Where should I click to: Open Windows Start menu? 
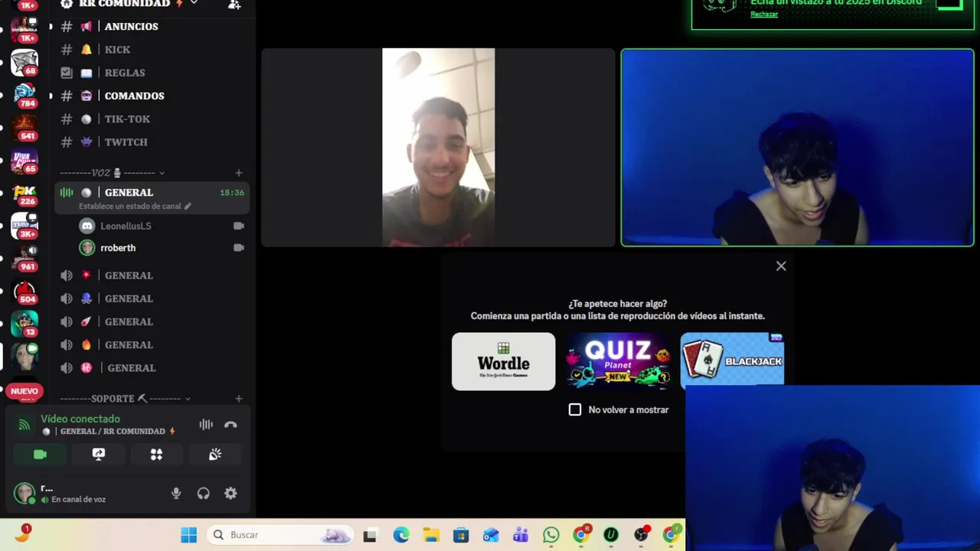pos(188,535)
